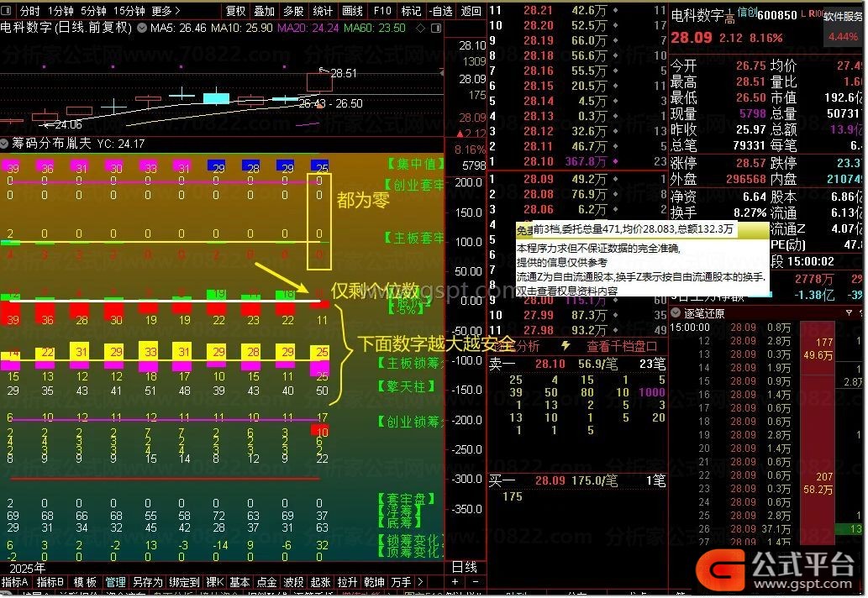This screenshot has height=598, width=868.
Task: Click the 换手 8.27% turnover value
Action: pyautogui.click(x=750, y=213)
